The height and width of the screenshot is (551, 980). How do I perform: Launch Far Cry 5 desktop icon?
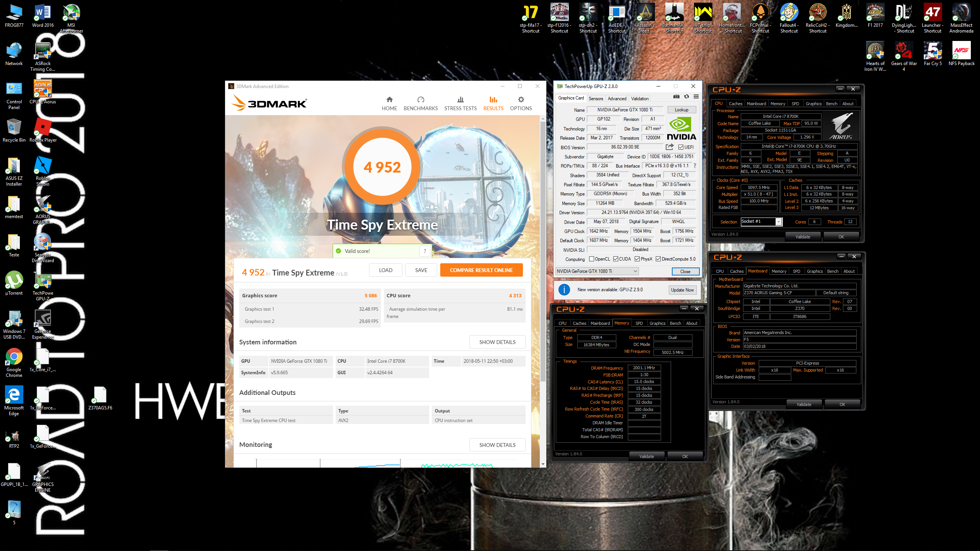pyautogui.click(x=933, y=54)
